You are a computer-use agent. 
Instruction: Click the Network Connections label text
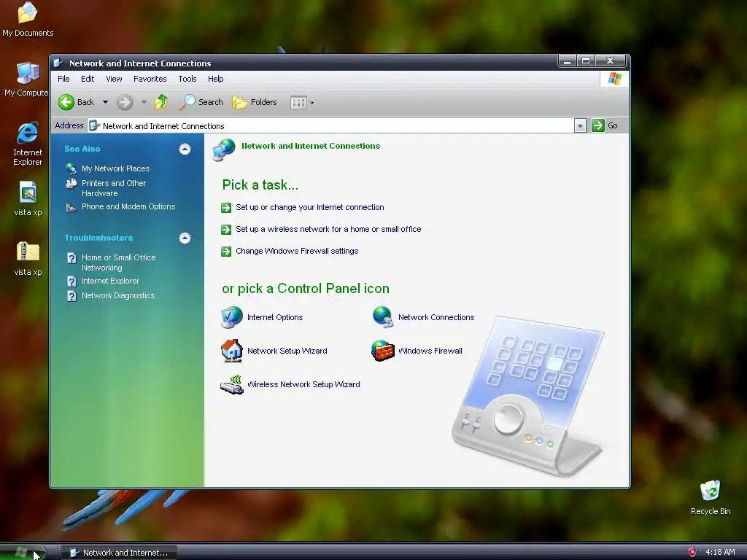pyautogui.click(x=436, y=317)
